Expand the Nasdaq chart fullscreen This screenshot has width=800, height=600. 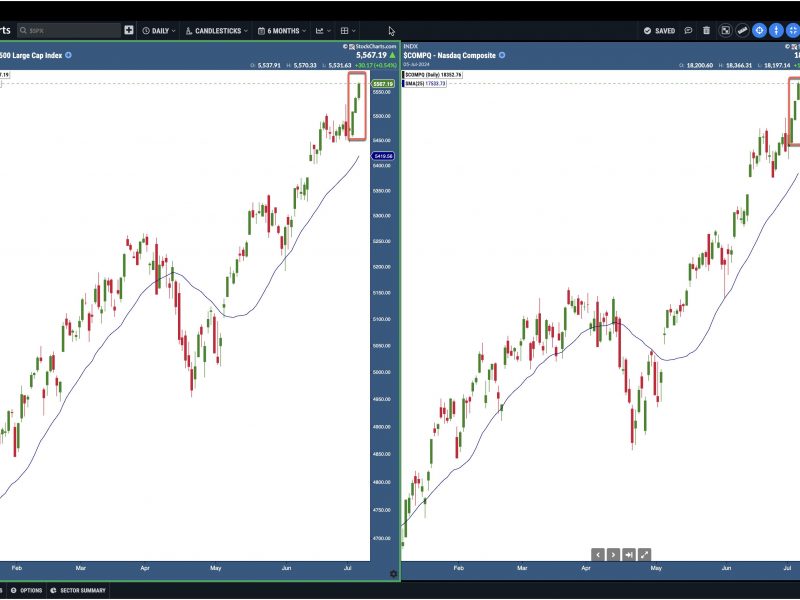pyautogui.click(x=644, y=555)
